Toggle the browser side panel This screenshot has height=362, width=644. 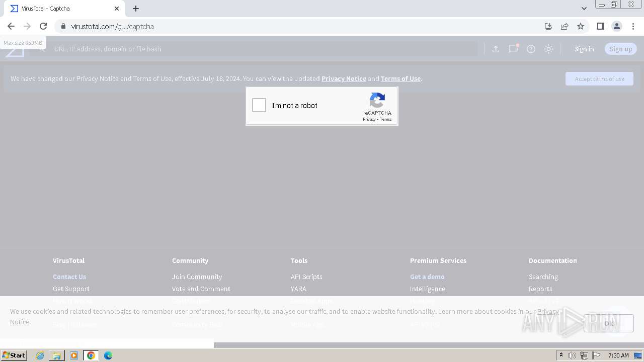(x=600, y=26)
